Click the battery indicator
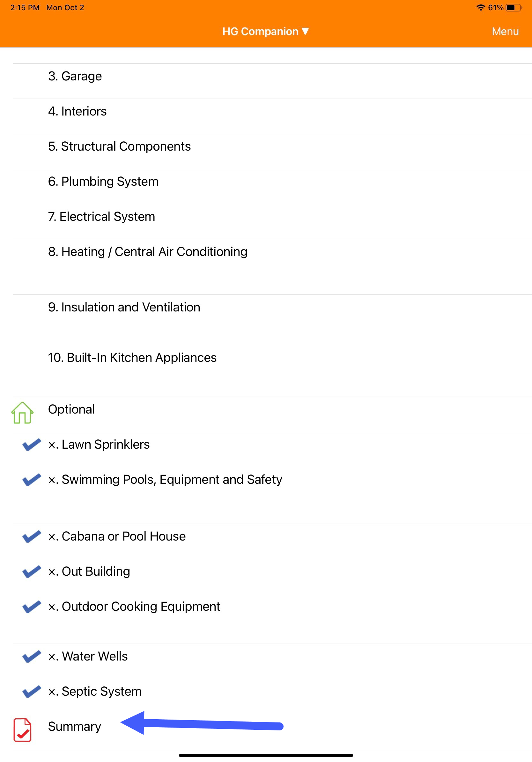The height and width of the screenshot is (762, 532). [512, 7]
